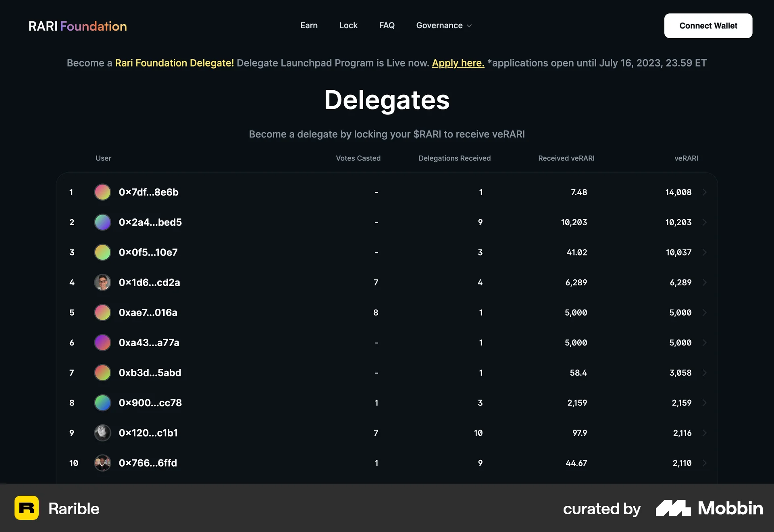Click the RARI Foundation logo

tap(77, 26)
